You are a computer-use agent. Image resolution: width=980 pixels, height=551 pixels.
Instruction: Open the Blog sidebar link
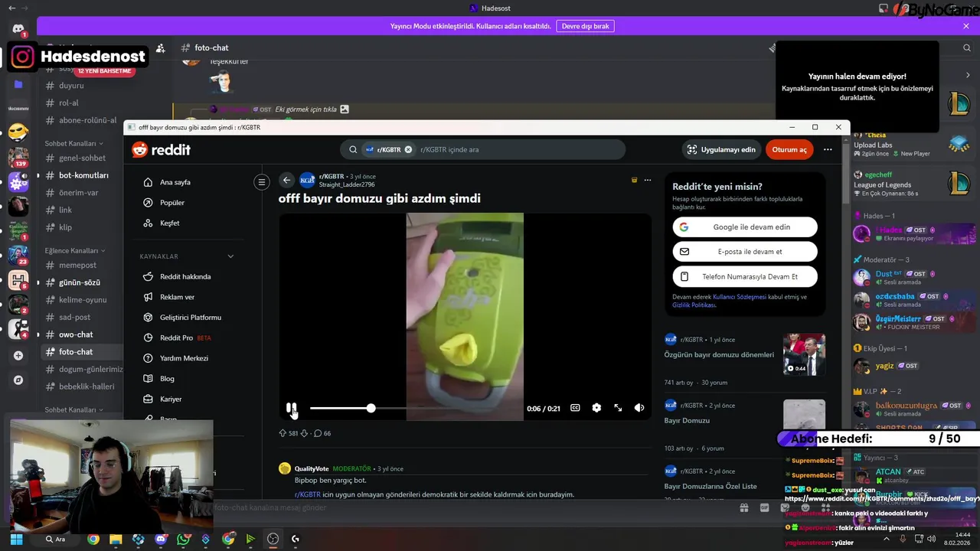pyautogui.click(x=167, y=379)
